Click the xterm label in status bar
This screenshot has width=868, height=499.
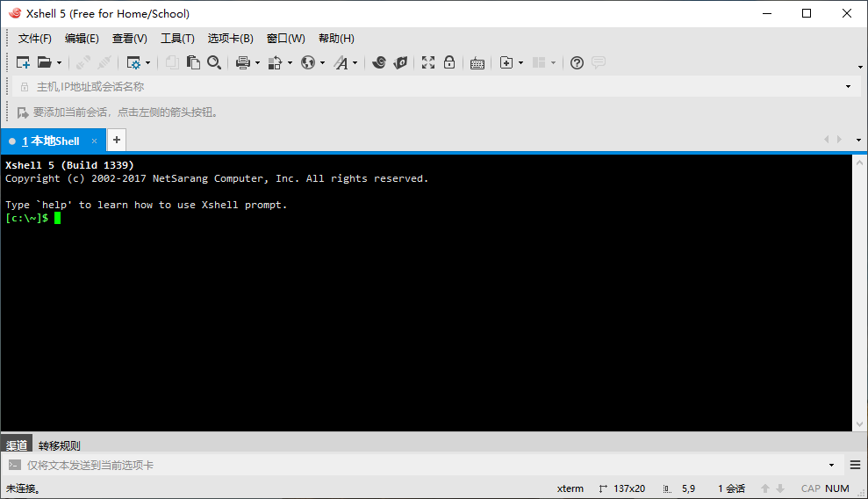(570, 488)
